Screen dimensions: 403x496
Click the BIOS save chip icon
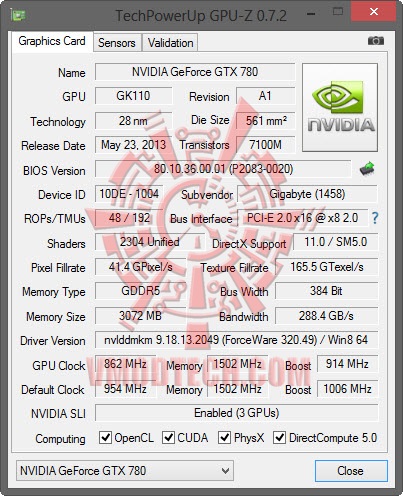point(367,168)
